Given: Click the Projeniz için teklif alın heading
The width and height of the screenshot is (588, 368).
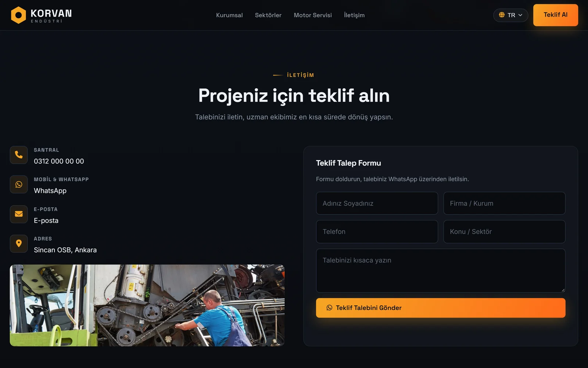Looking at the screenshot, I should click(294, 96).
